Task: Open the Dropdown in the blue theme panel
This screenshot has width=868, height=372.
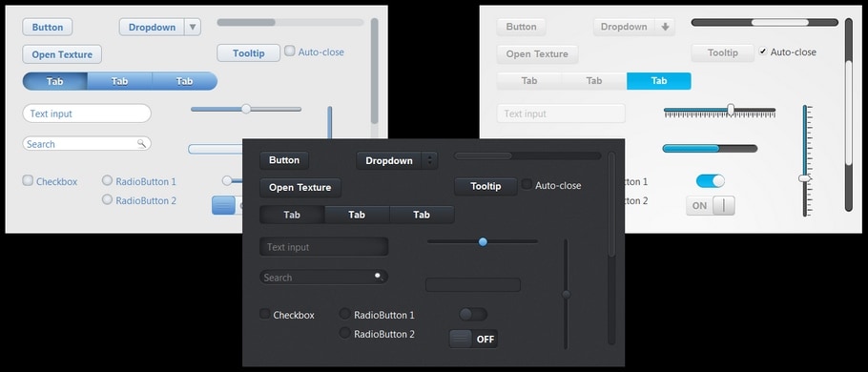Action: click(x=159, y=27)
